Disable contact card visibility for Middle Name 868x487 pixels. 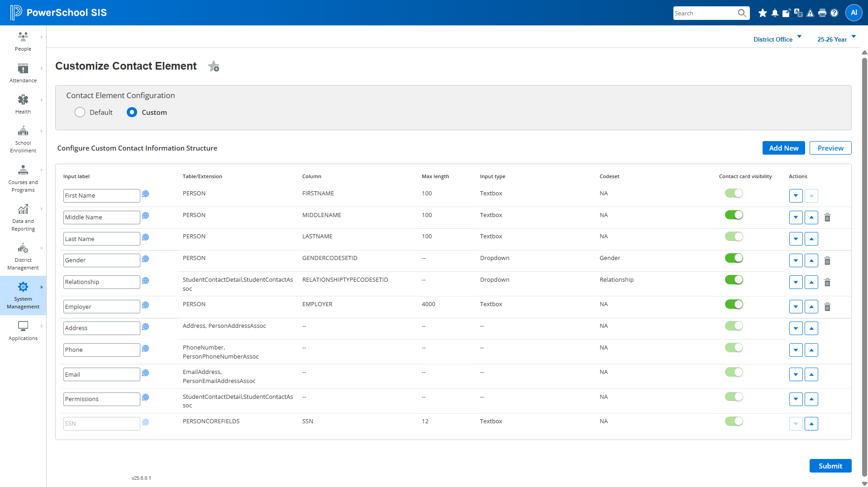click(x=734, y=215)
